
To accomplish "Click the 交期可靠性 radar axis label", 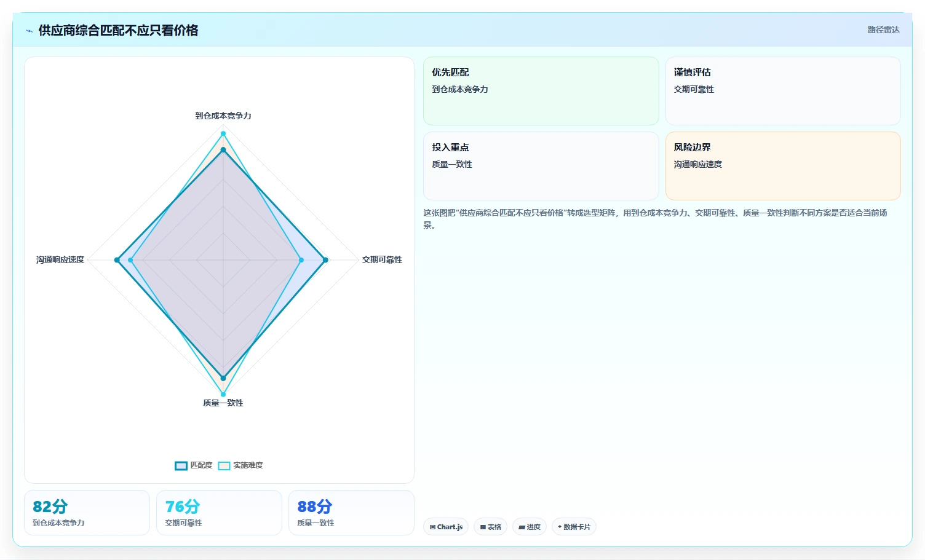I will [382, 259].
